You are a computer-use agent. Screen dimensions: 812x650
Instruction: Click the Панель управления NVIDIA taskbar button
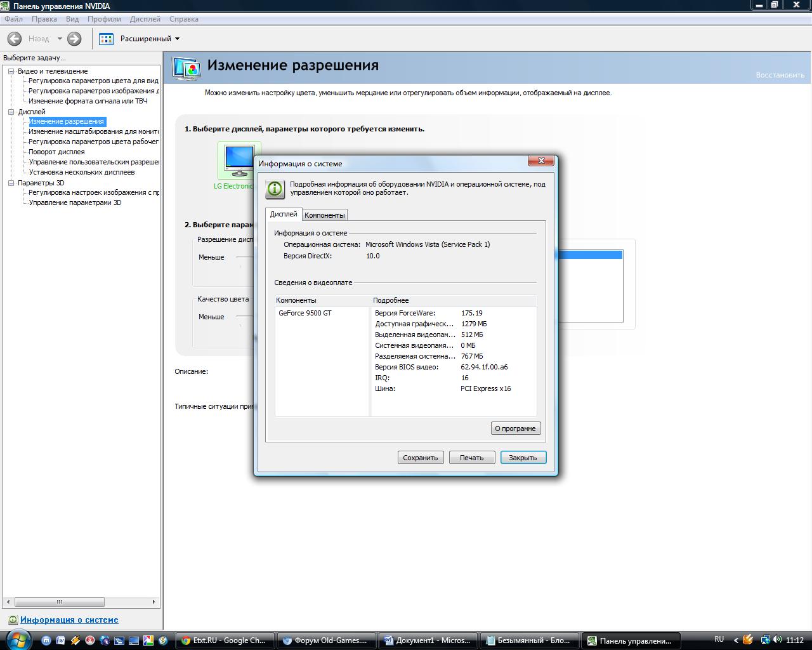631,640
